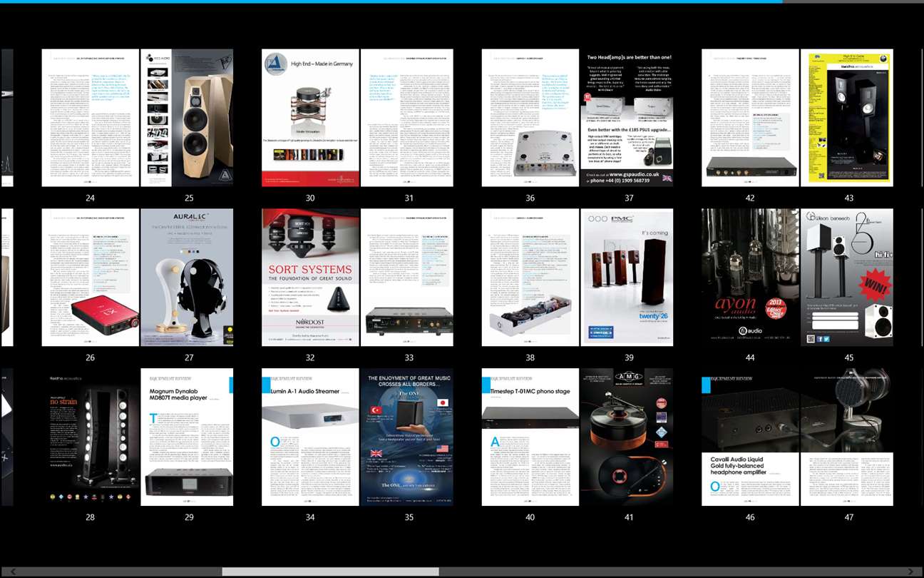Open page 34 Lumin A-1 review thumbnail

pos(310,437)
